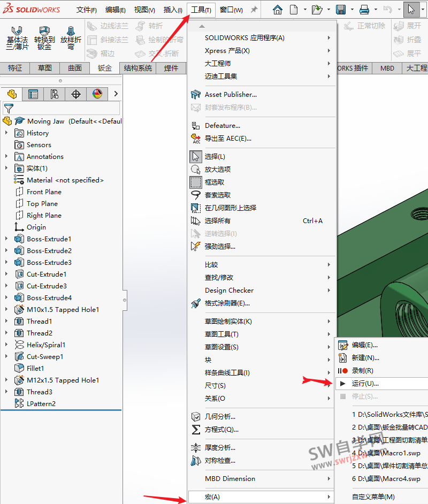
Task: Expand the History folder in tree
Action: point(6,133)
